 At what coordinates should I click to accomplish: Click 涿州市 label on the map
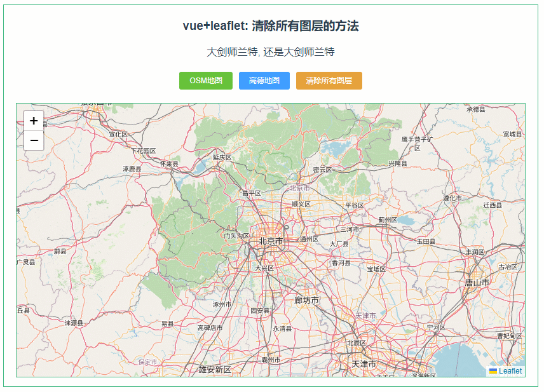tap(222, 304)
